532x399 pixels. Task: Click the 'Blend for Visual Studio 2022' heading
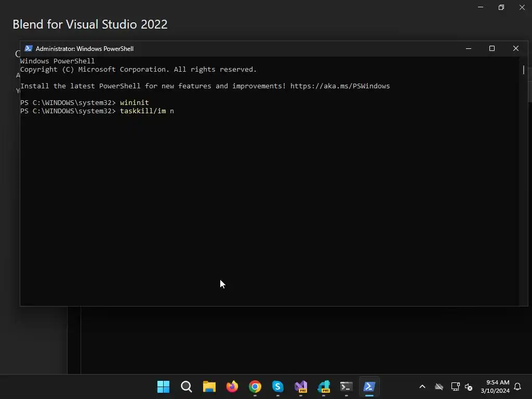(90, 24)
